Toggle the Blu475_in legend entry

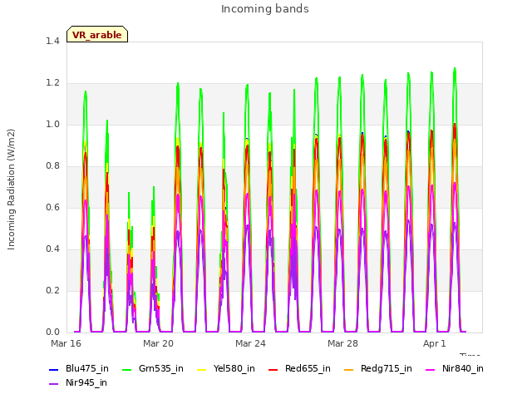[x=79, y=369]
